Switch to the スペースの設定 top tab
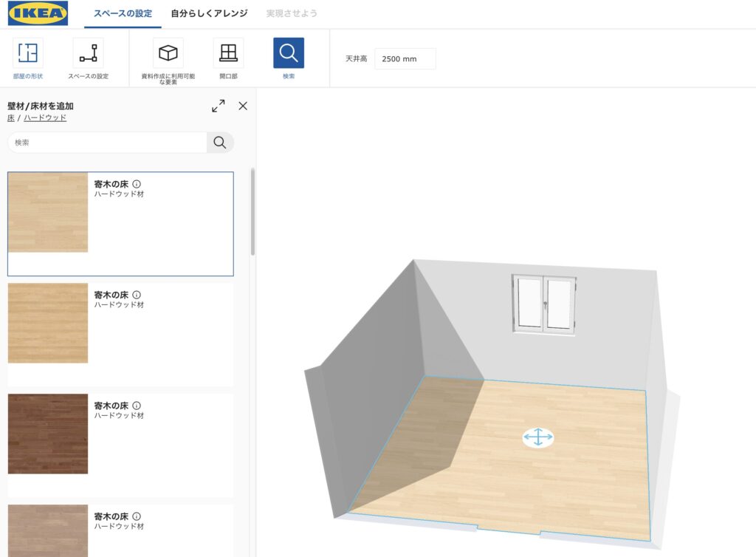 point(123,13)
